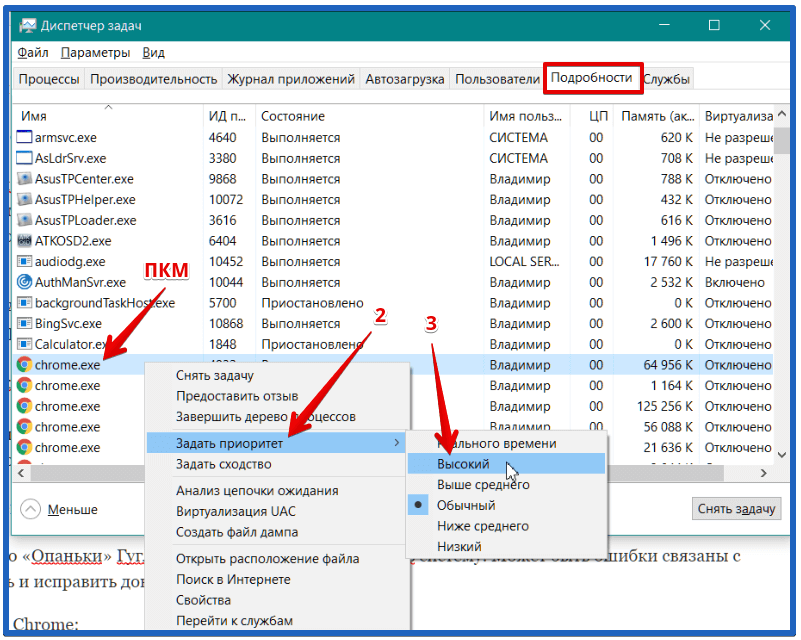Switch to the Автозагрузка tab

(405, 79)
